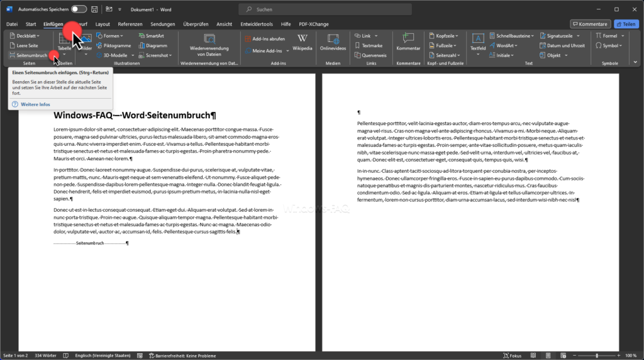Image resolution: width=644 pixels, height=360 pixels.
Task: Open the WordArt dropdown
Action: pos(503,46)
